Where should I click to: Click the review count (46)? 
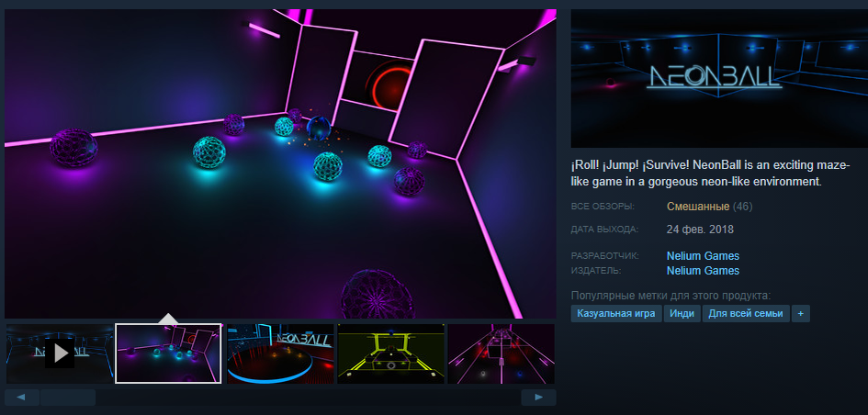pyautogui.click(x=742, y=207)
